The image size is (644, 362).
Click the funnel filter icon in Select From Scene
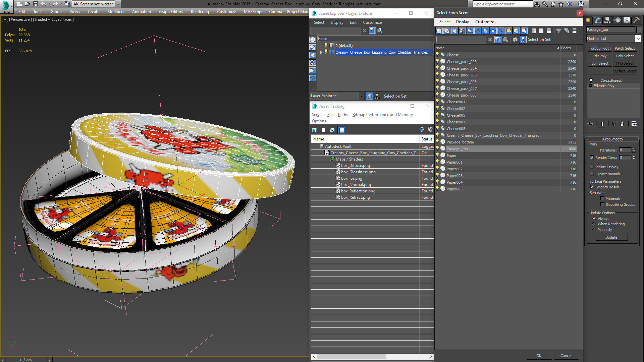(559, 31)
